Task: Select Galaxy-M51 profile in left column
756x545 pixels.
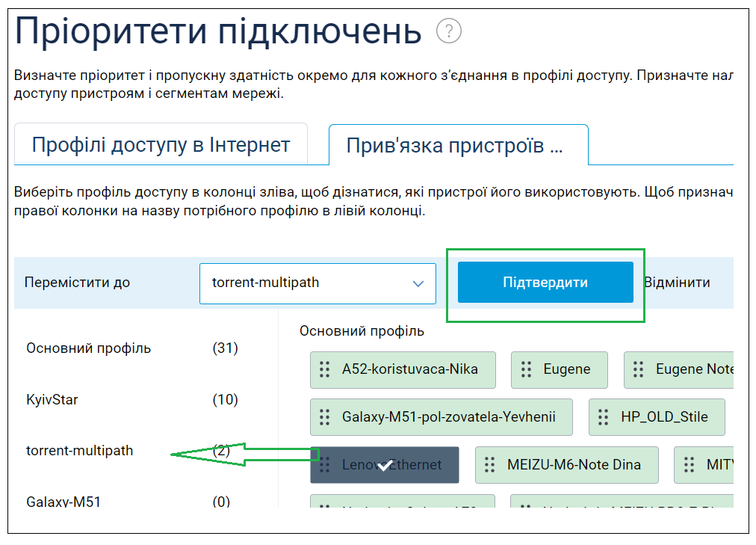Action: 63,502
